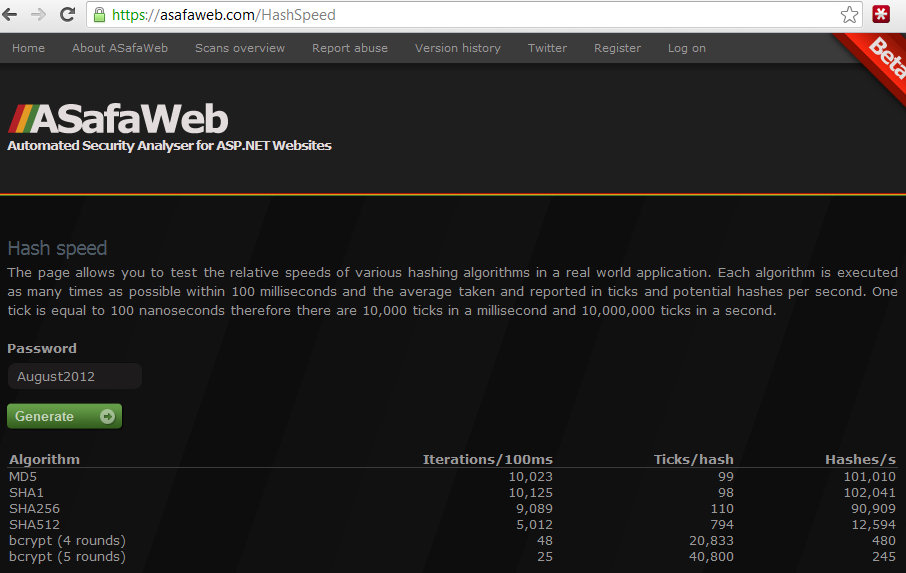The width and height of the screenshot is (906, 573).
Task: Click the green SSL padlock icon
Action: pos(98,15)
